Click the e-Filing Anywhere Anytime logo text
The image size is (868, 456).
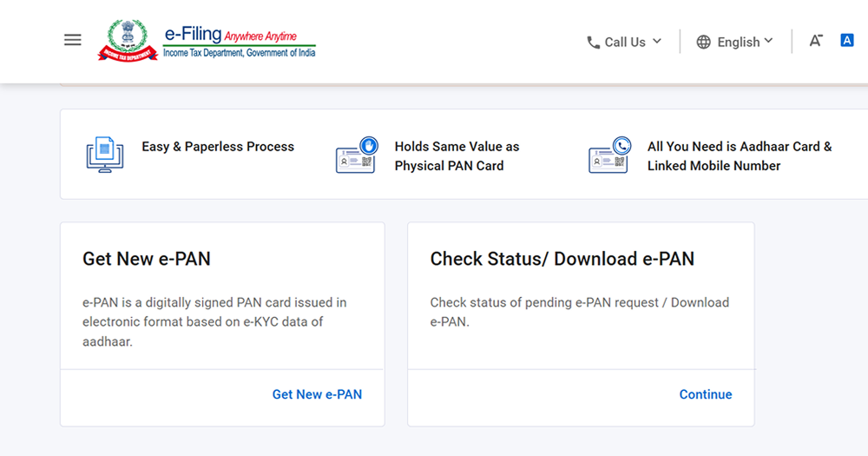click(239, 42)
